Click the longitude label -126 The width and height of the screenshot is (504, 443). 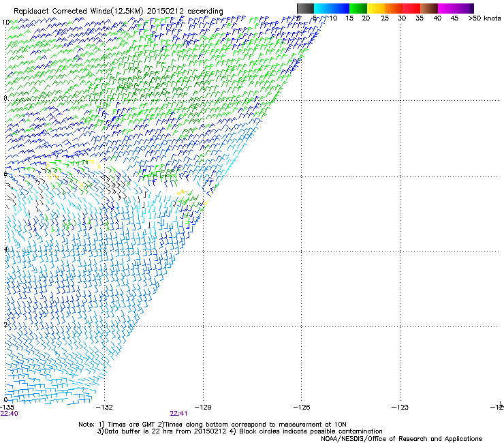[302, 408]
